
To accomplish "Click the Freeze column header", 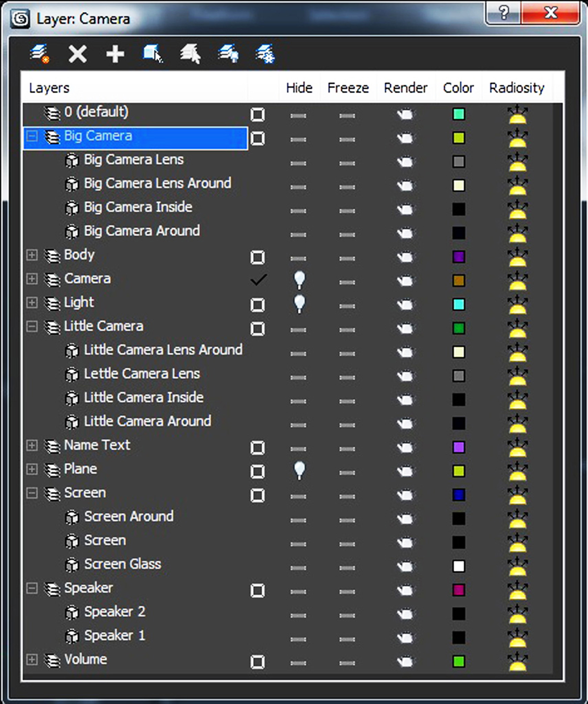I will tap(348, 88).
